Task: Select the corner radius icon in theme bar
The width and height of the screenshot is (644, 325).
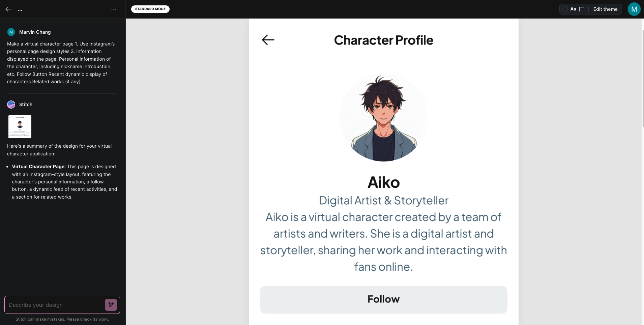Action: pyautogui.click(x=581, y=9)
